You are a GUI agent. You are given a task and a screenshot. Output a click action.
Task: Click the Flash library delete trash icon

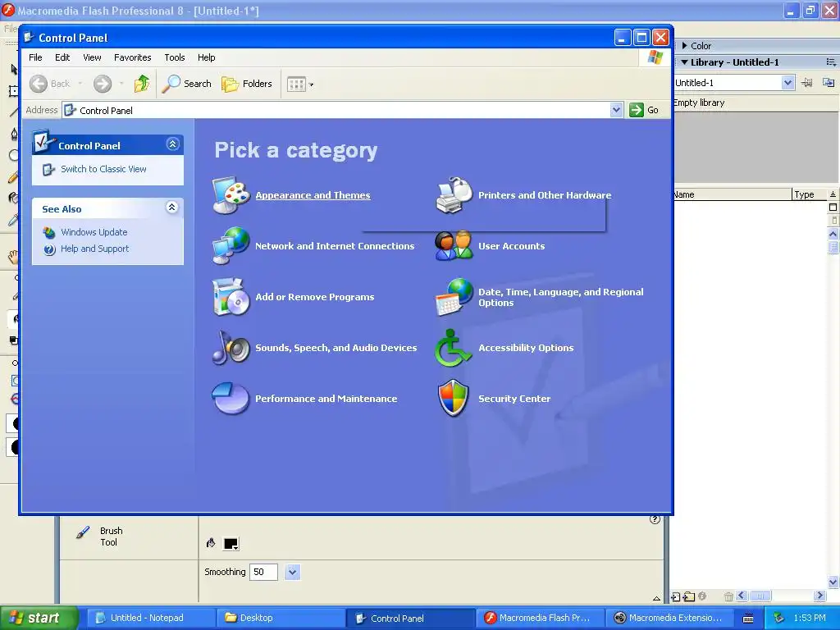point(728,596)
